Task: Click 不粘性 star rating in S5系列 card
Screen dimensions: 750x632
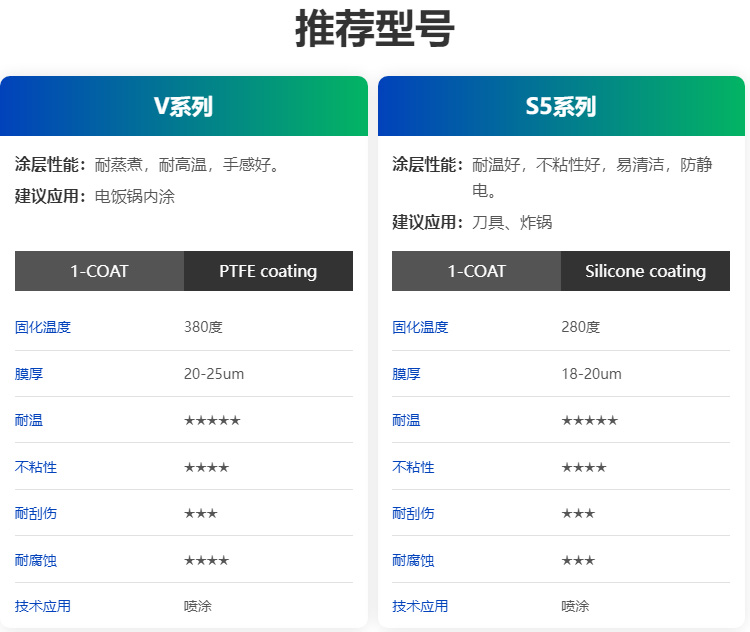Action: click(584, 467)
